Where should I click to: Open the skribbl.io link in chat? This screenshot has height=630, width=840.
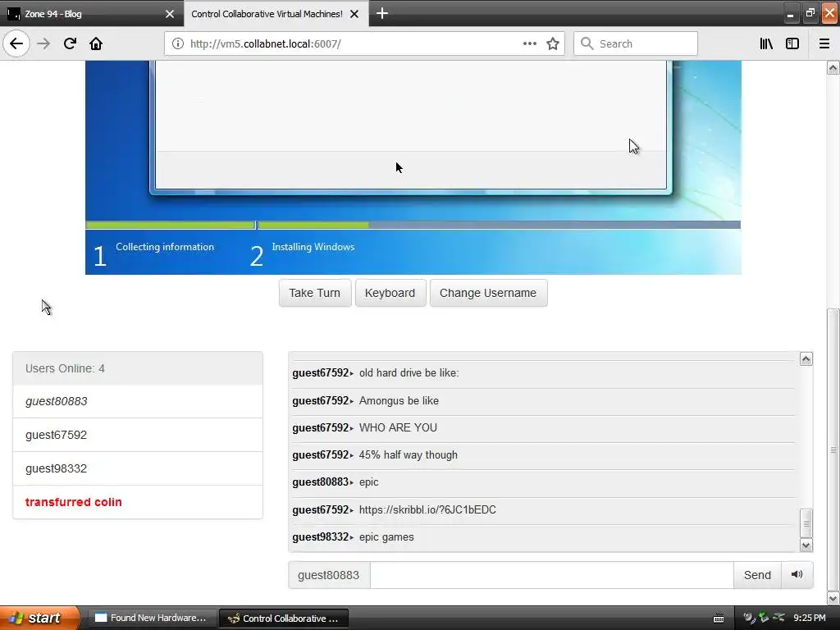(427, 509)
